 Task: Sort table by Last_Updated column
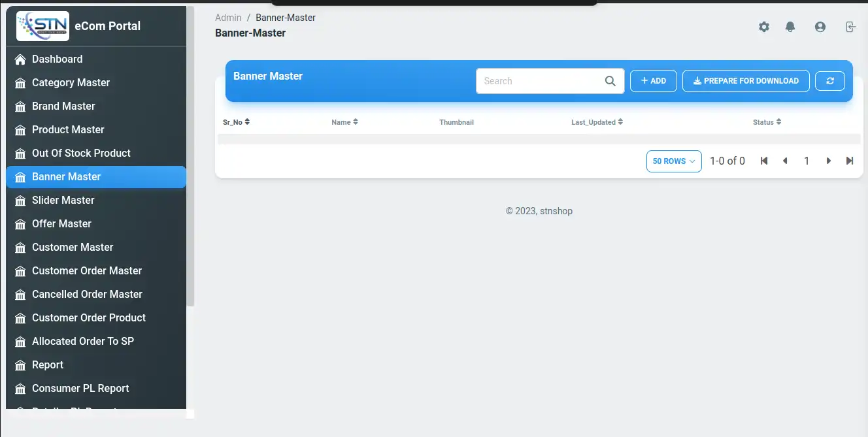597,122
